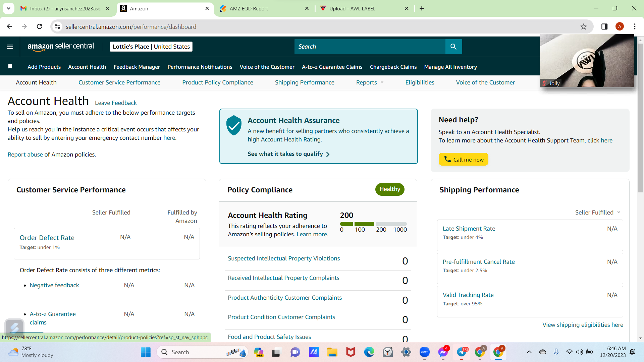Open the Late Shipment Rate link

tap(469, 229)
